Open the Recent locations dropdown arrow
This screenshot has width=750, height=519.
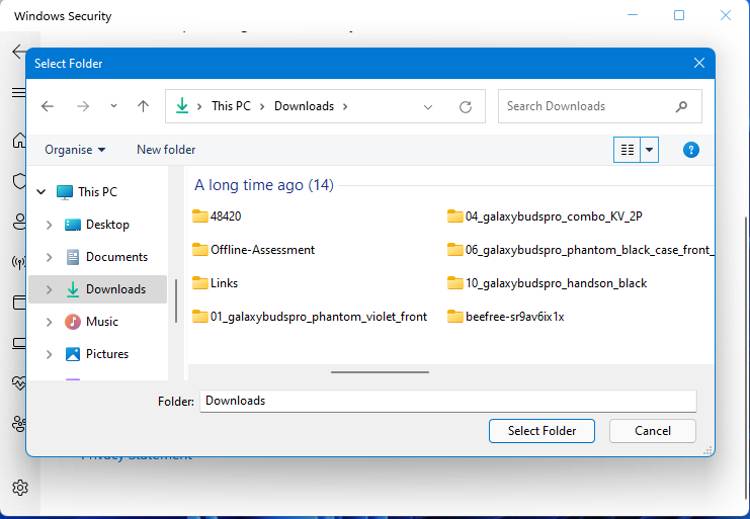(x=113, y=106)
